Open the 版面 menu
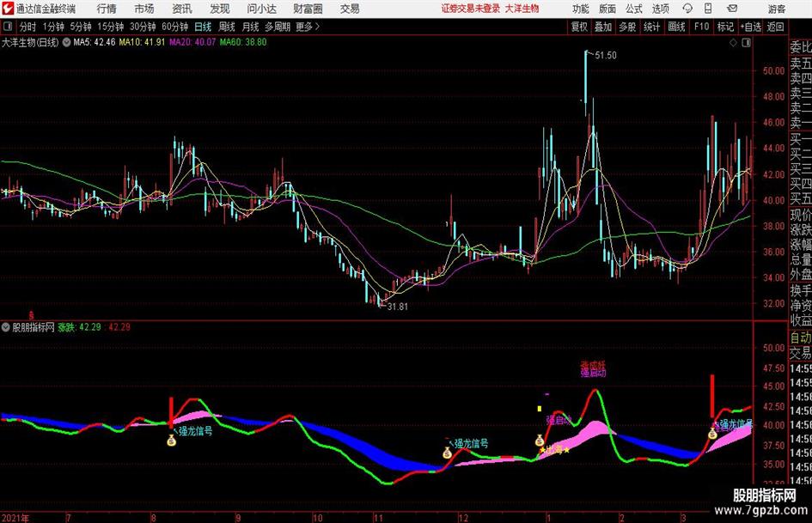Screen dimensions: 812x523 click(607, 9)
